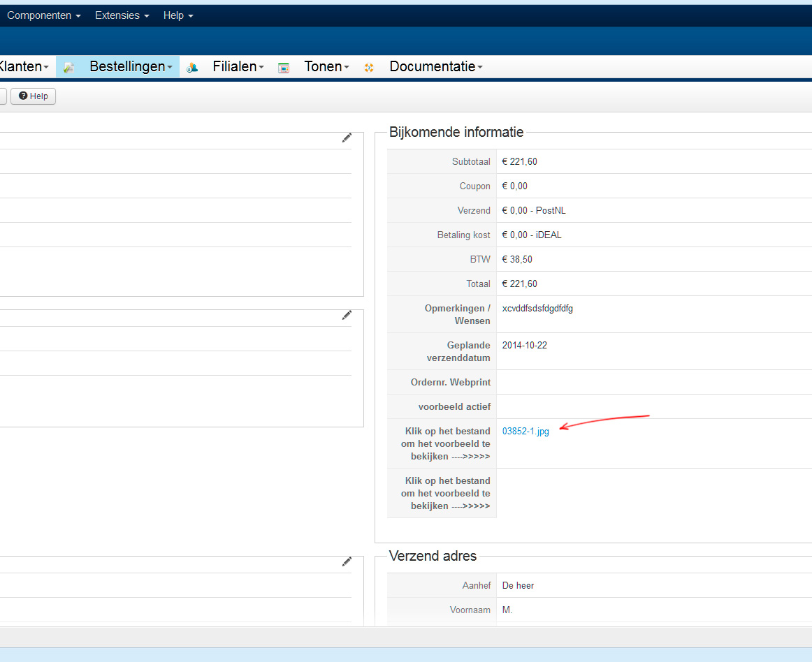Click the Verzend adres heading
The width and height of the screenshot is (812, 662).
[x=433, y=556]
